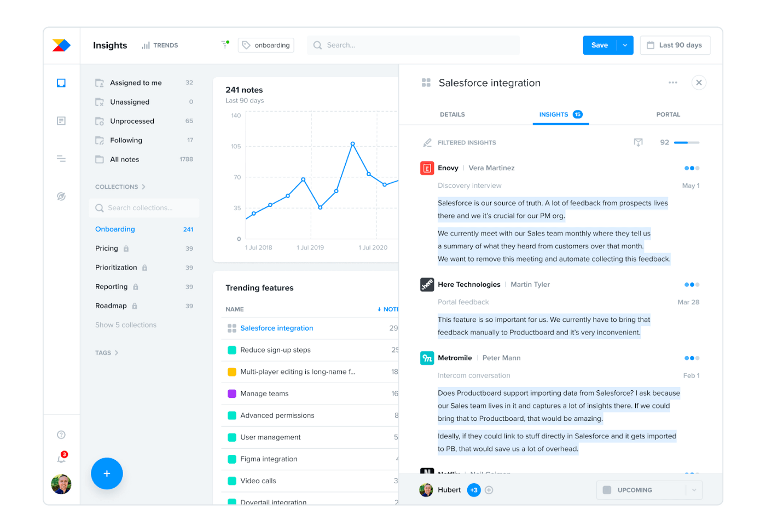Open the User management feature row
The image size is (766, 532).
310,437
